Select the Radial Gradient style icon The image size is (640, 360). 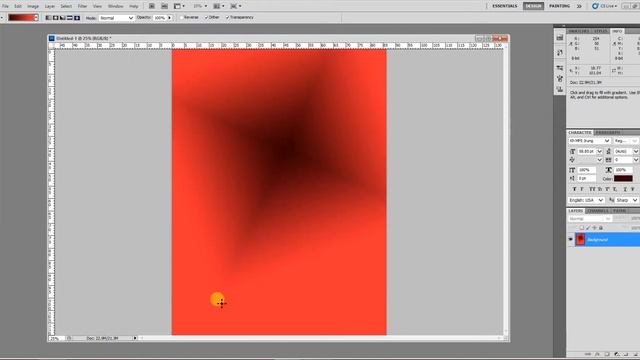point(56,18)
